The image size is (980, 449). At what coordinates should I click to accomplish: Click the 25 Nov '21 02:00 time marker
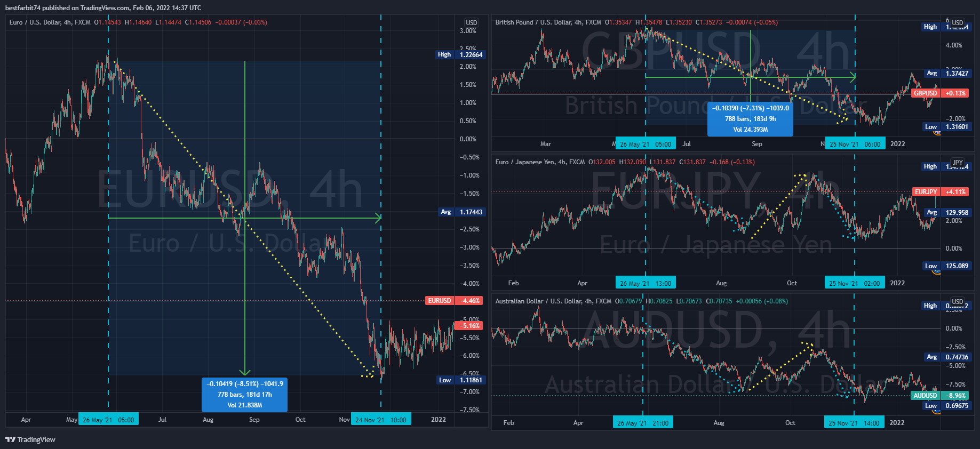[x=855, y=283]
